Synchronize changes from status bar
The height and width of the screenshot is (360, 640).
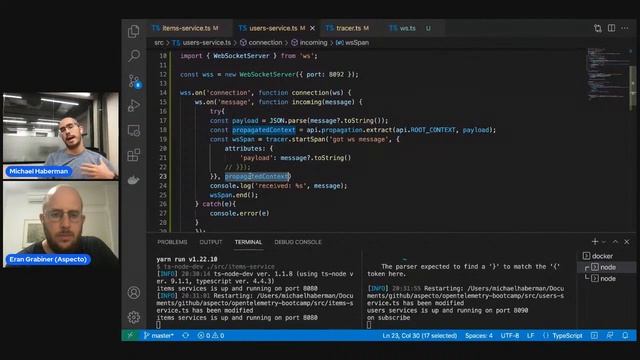pos(186,336)
